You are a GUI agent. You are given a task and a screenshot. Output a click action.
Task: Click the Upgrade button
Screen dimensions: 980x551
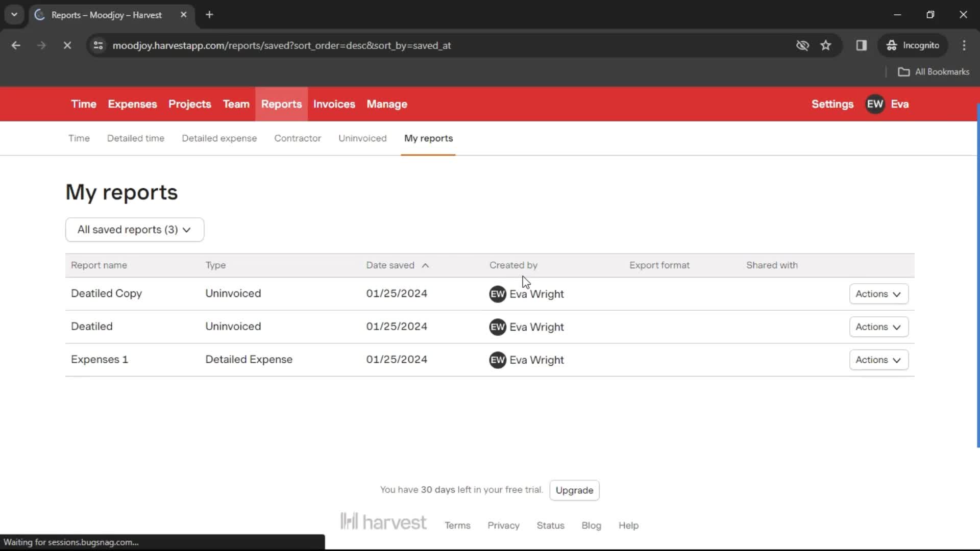pos(574,490)
